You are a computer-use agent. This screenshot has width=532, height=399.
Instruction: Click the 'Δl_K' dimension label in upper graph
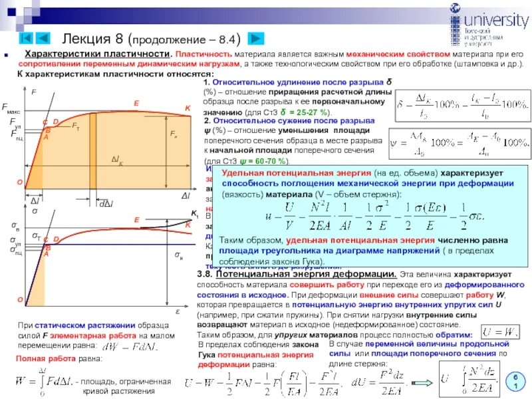coord(117,160)
